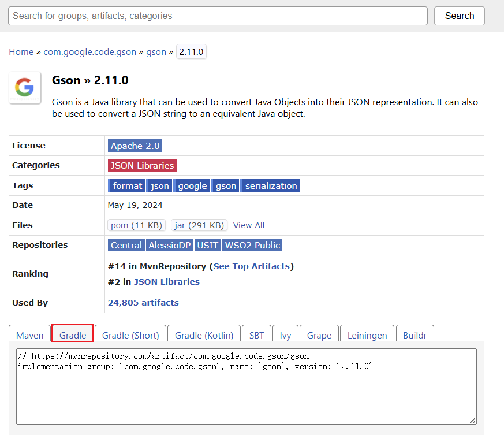
Task: Select the json tag
Action: (159, 185)
